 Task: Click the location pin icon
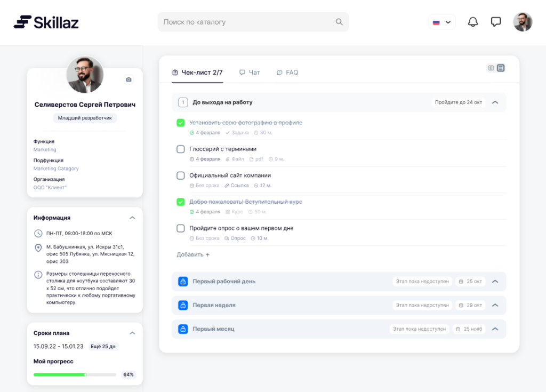tap(38, 248)
